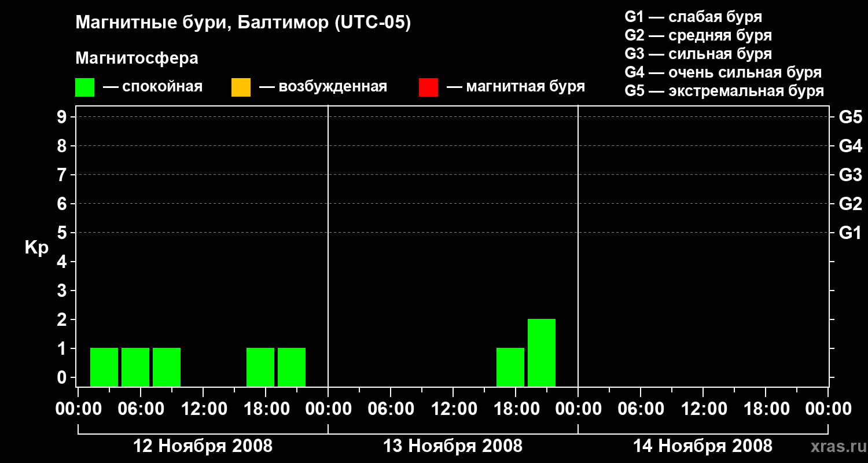Screen dimensions: 868x463
Task: Click the '06:00' time label under 12 November
Action: click(141, 409)
